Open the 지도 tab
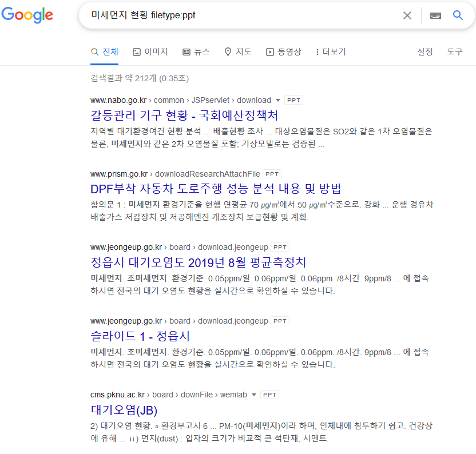 pyautogui.click(x=238, y=52)
